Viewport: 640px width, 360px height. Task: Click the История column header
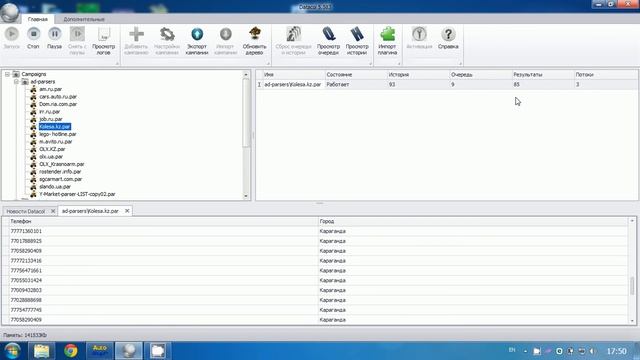pos(418,75)
